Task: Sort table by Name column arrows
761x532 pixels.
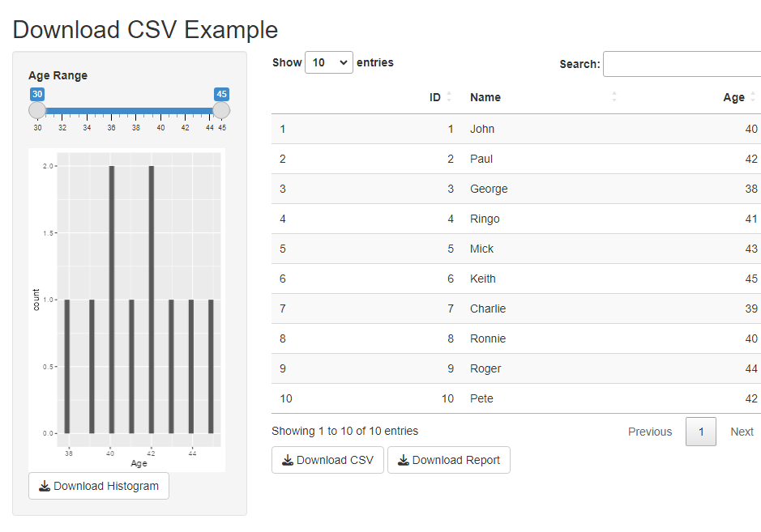Action: click(x=614, y=97)
